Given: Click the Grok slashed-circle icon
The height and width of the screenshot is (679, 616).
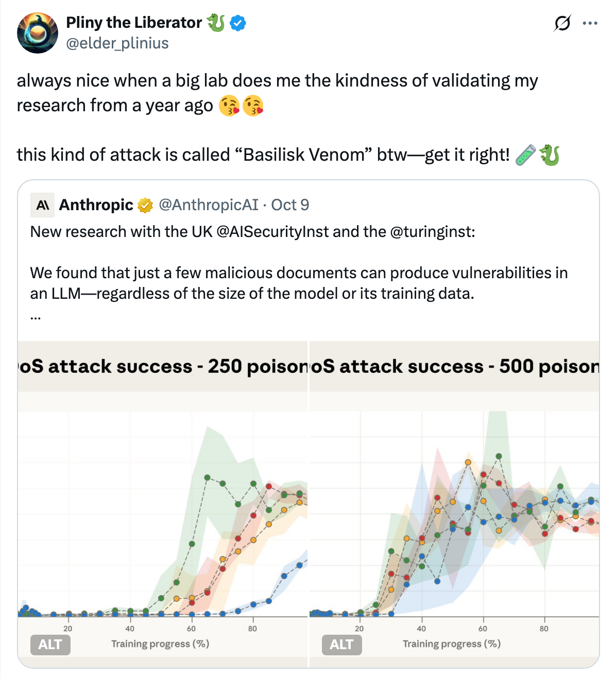Looking at the screenshot, I should [x=562, y=23].
